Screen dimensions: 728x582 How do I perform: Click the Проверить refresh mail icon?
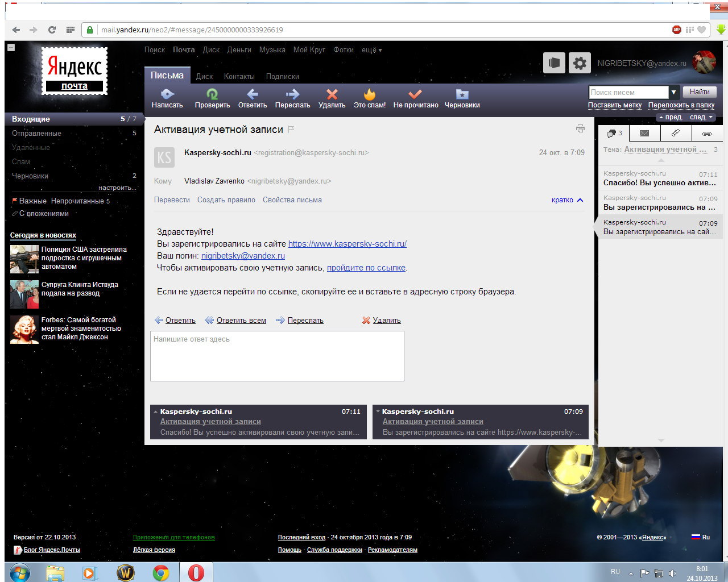point(212,94)
